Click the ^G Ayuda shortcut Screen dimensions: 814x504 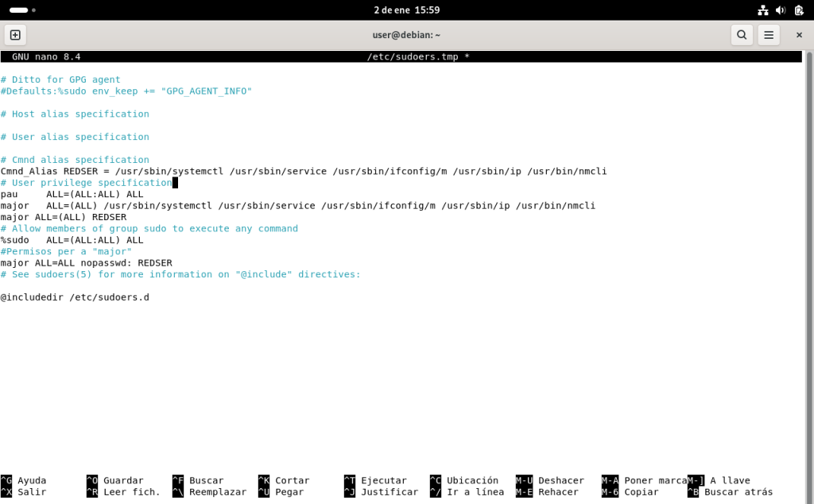[24, 480]
